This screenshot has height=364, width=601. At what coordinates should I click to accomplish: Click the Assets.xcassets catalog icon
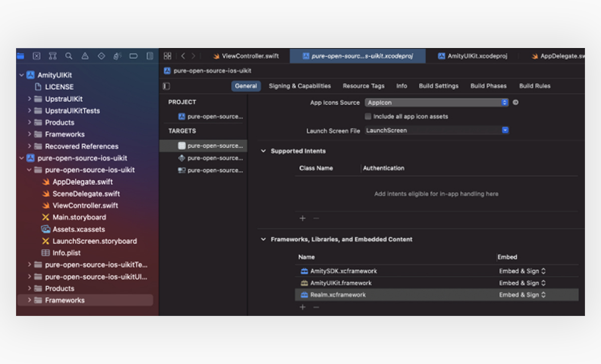click(x=45, y=229)
